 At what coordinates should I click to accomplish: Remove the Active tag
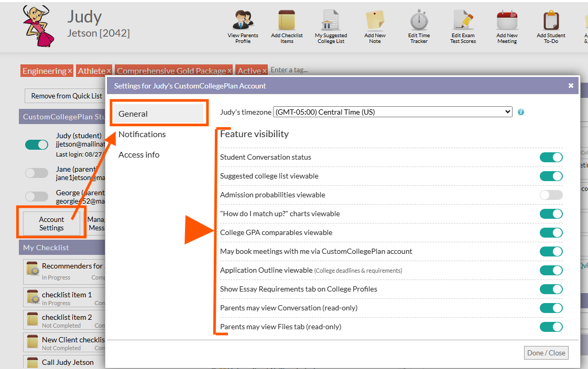264,71
